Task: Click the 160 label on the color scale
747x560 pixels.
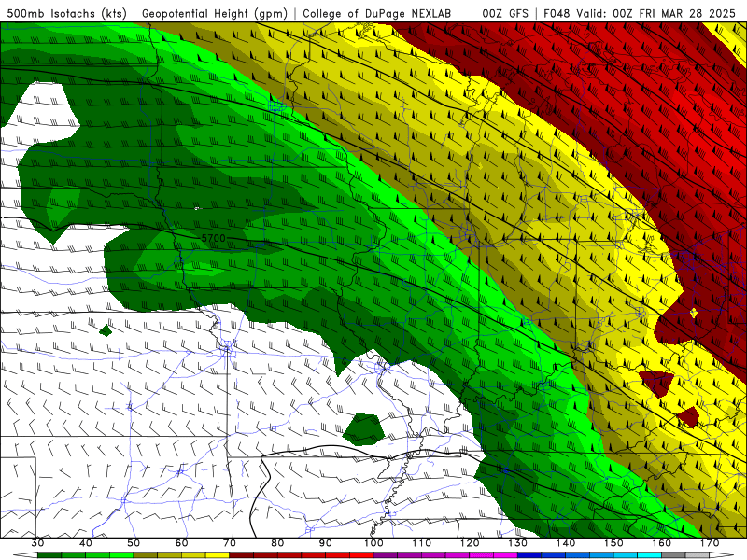Action: coord(662,543)
